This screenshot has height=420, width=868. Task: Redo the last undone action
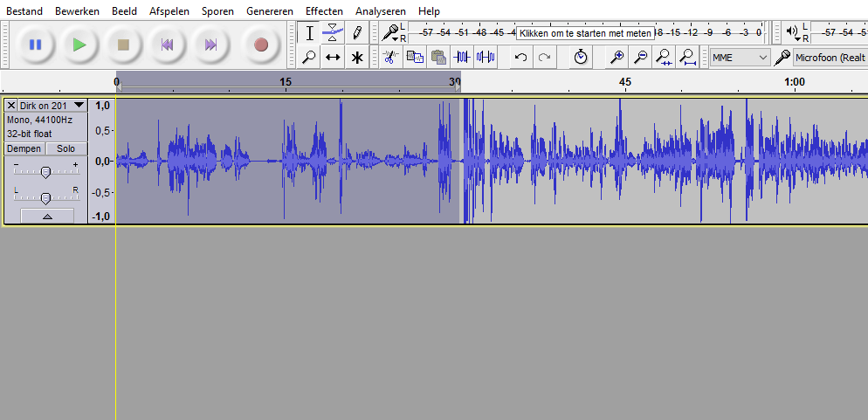click(x=545, y=57)
